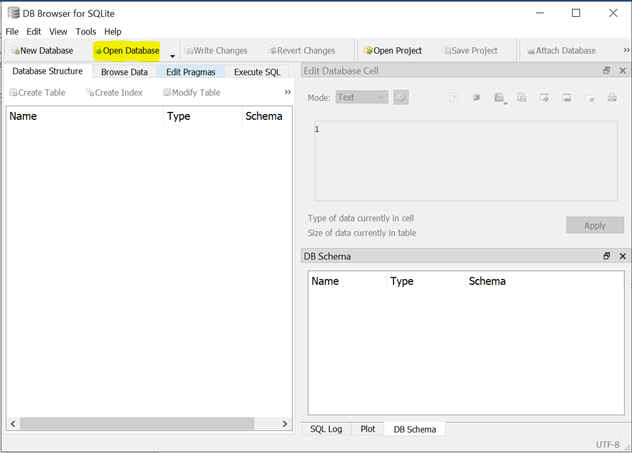
Task: Float the DB Schema dock panel
Action: point(606,256)
